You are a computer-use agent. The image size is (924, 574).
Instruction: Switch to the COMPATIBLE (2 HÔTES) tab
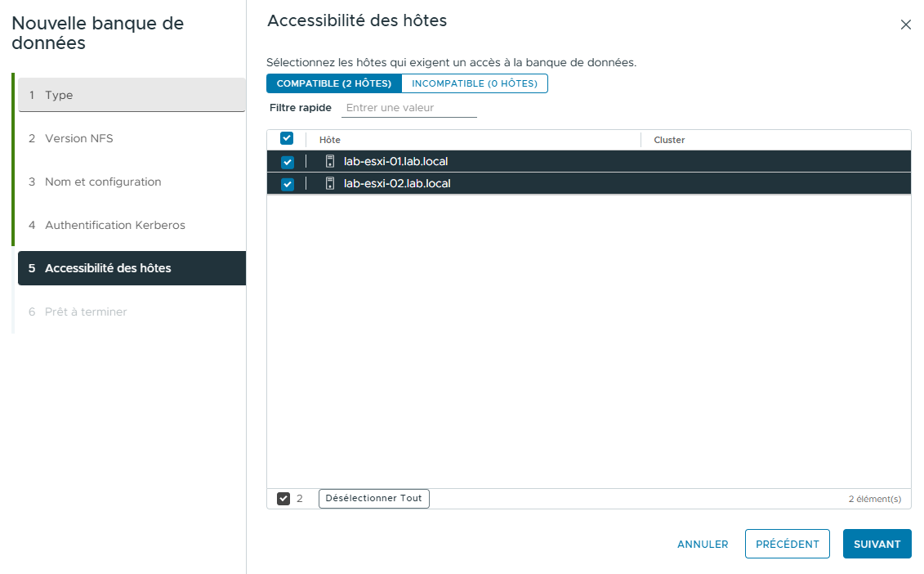pos(334,83)
